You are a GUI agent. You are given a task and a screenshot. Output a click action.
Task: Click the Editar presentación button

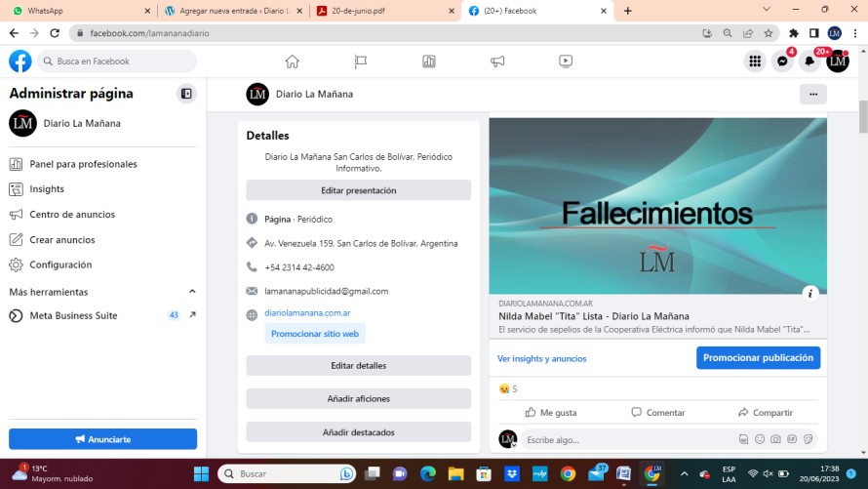click(358, 190)
